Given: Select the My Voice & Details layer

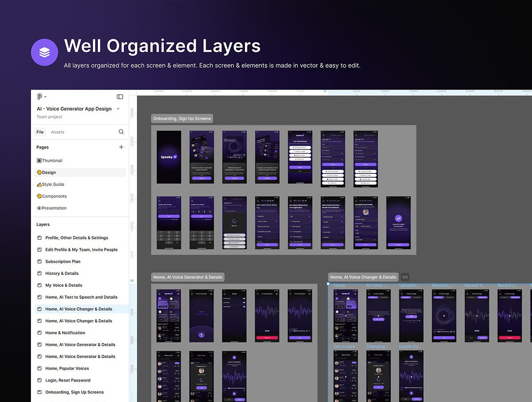Looking at the screenshot, I should pyautogui.click(x=64, y=285).
